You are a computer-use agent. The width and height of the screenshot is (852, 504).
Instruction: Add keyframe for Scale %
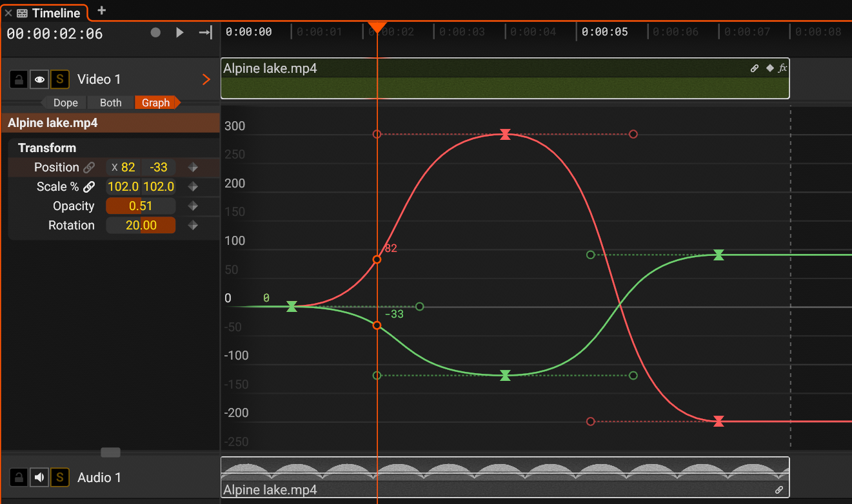[192, 187]
